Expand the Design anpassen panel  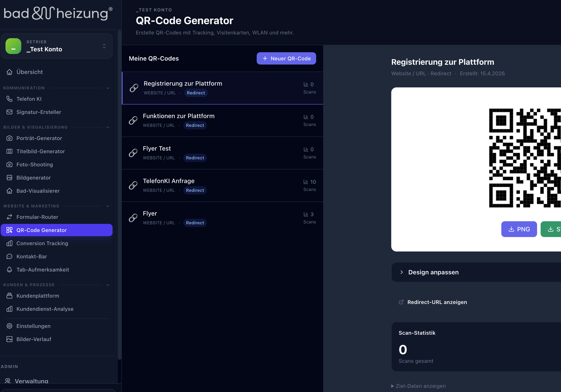click(476, 272)
